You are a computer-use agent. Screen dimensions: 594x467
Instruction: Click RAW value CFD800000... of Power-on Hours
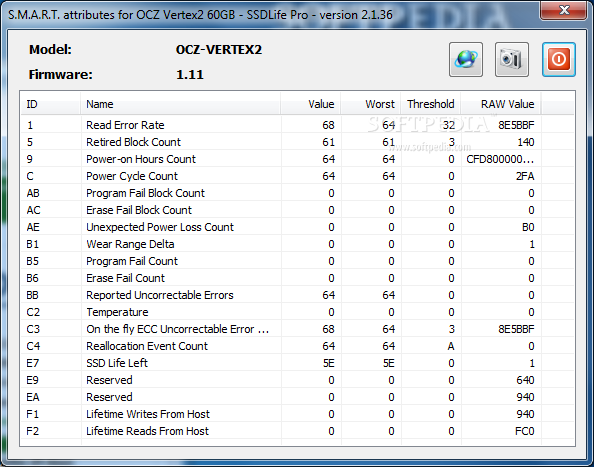(x=500, y=159)
